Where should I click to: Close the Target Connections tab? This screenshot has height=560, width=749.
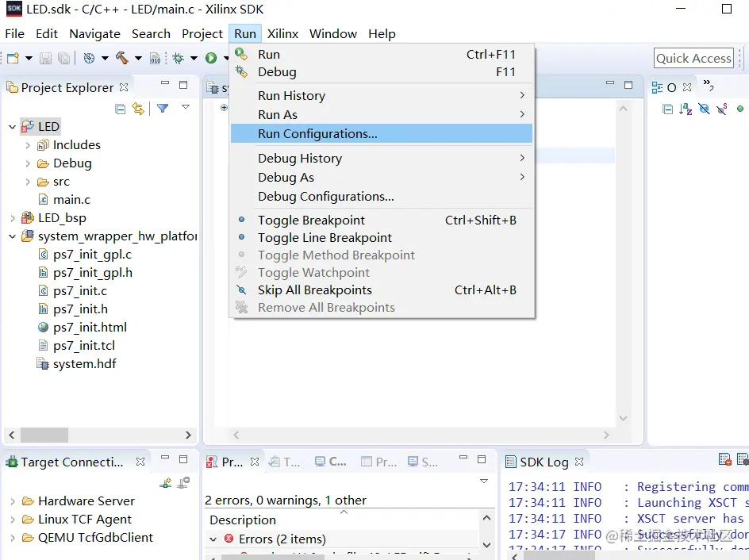[x=140, y=462]
